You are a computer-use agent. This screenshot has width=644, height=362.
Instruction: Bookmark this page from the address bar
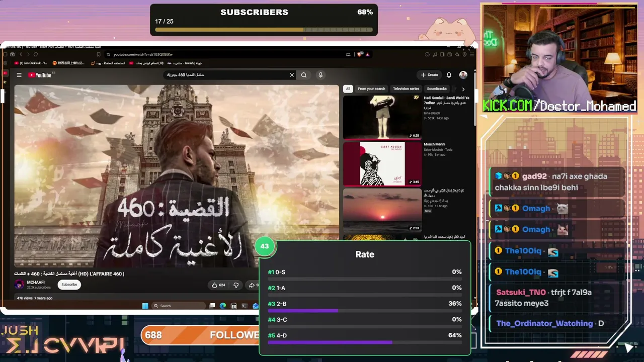[x=99, y=54]
